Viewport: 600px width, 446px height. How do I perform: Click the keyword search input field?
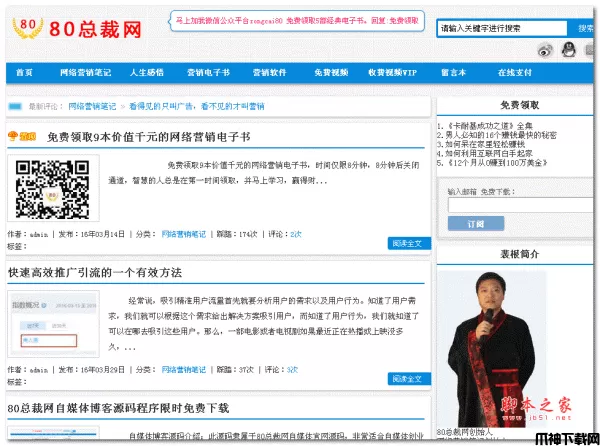tap(502, 28)
